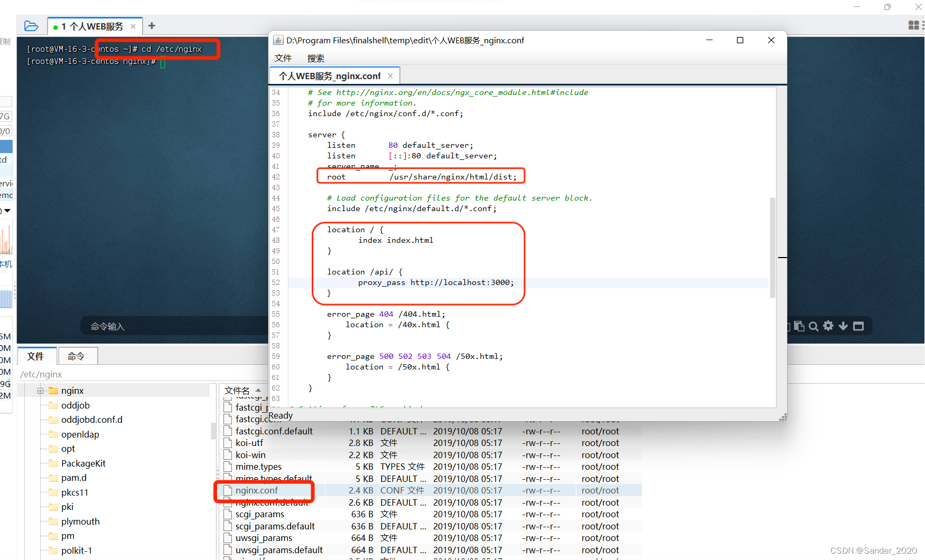Viewport: 925px width, 560px height.
Task: Select the scgi_params.default file row
Action: [x=431, y=526]
